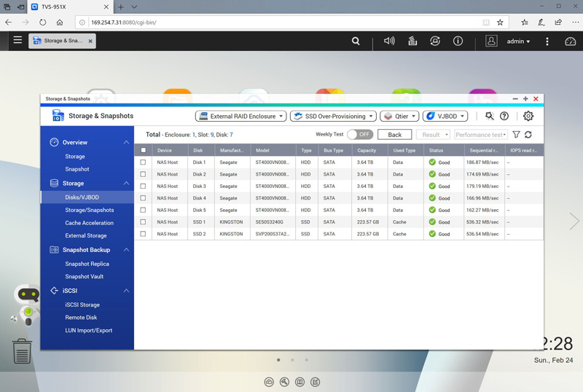This screenshot has height=392, width=583.
Task: Click the Qboost robot assistant icon
Action: pos(27,305)
